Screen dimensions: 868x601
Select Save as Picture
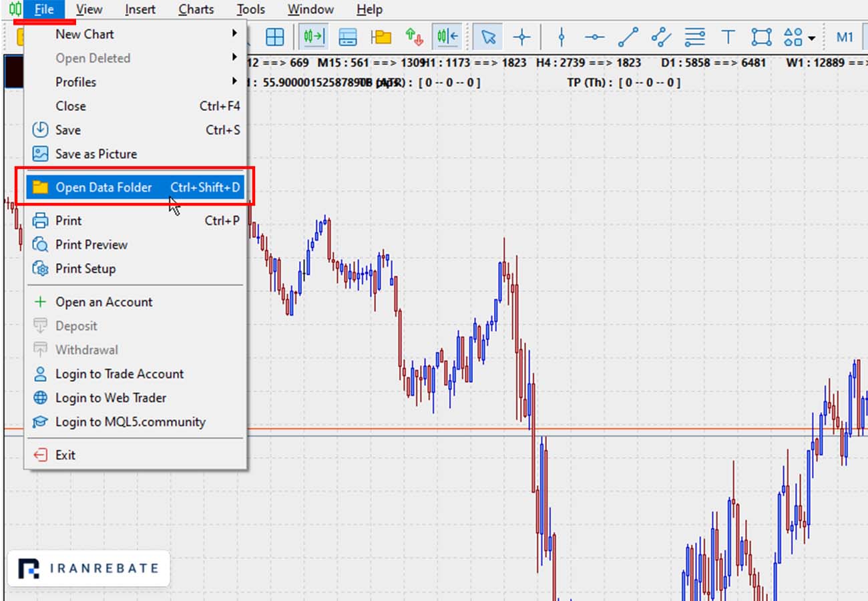(x=136, y=154)
